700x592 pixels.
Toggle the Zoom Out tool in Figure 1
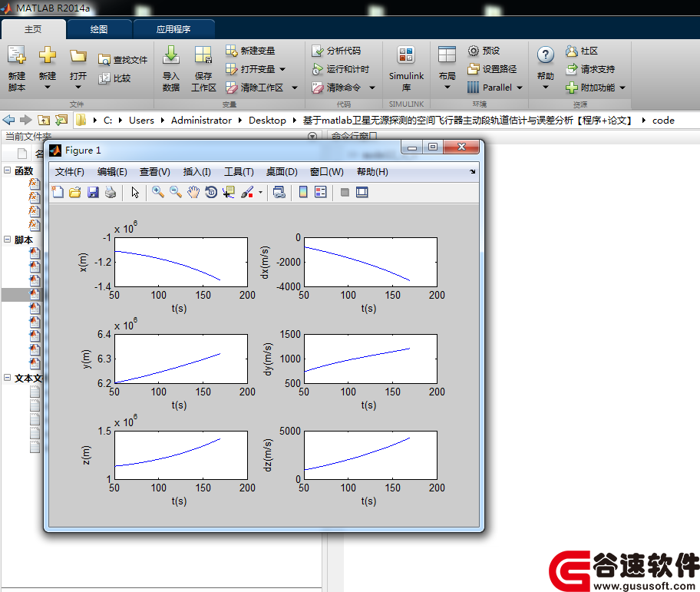176,193
